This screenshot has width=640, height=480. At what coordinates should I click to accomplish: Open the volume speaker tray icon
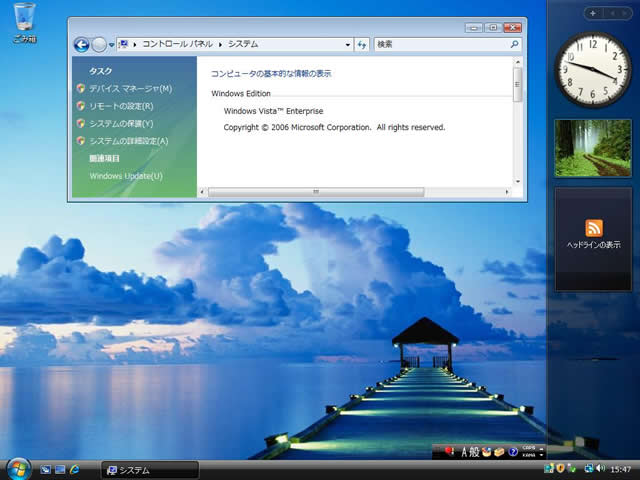click(x=602, y=468)
